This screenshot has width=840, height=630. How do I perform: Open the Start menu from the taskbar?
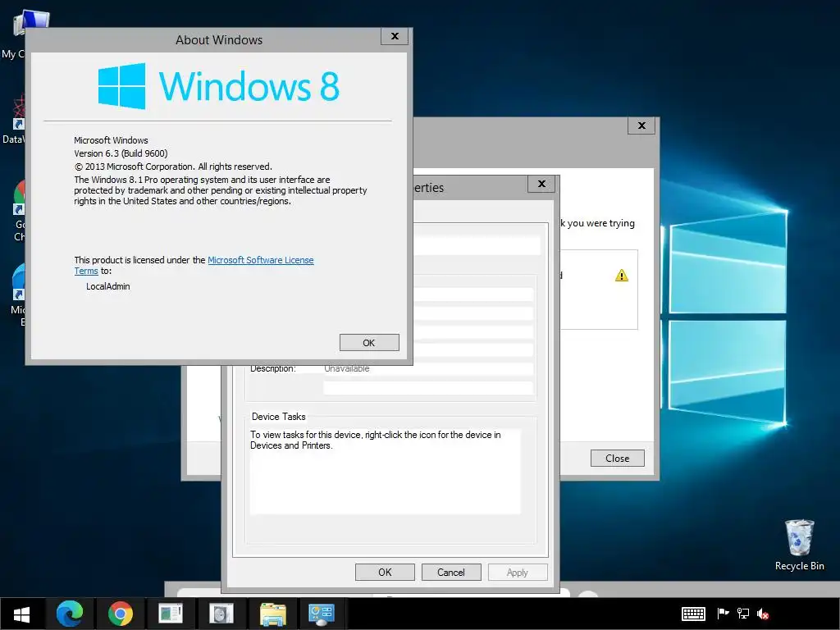pos(21,614)
